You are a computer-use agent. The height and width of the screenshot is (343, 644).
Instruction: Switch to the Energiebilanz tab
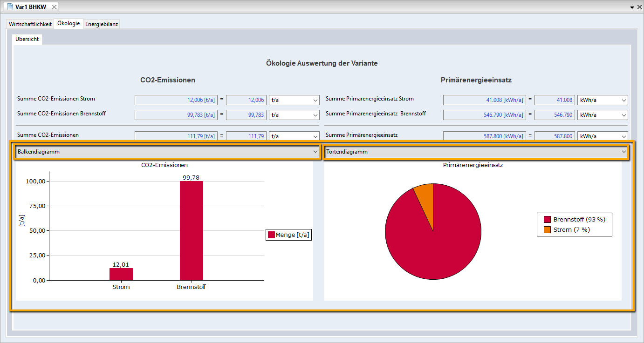coord(102,24)
